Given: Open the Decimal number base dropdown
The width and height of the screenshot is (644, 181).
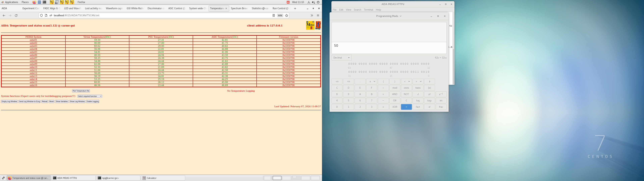Looking at the screenshot, I should (341, 58).
